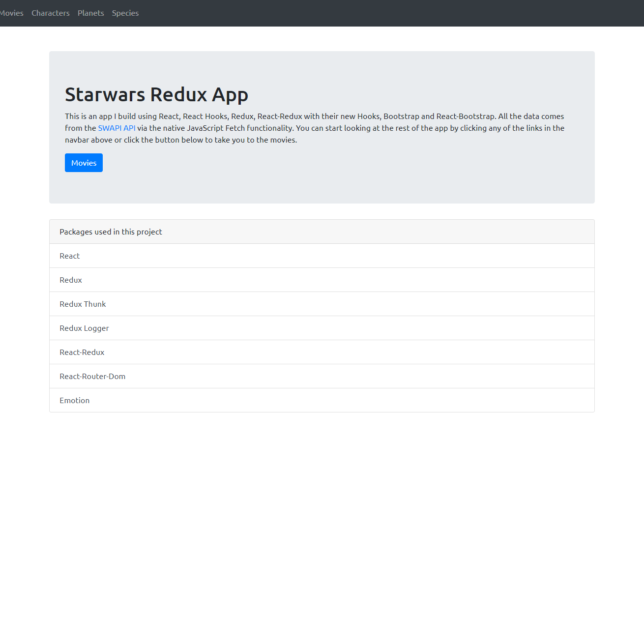Select the React list item
Image resolution: width=644 pixels, height=644 pixels.
[x=322, y=256]
